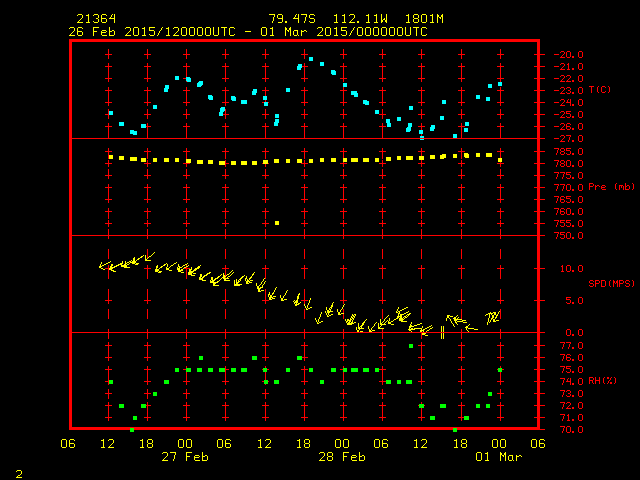The width and height of the screenshot is (640, 480).
Task: Click pressure axis value 785.0
Action: (x=569, y=152)
